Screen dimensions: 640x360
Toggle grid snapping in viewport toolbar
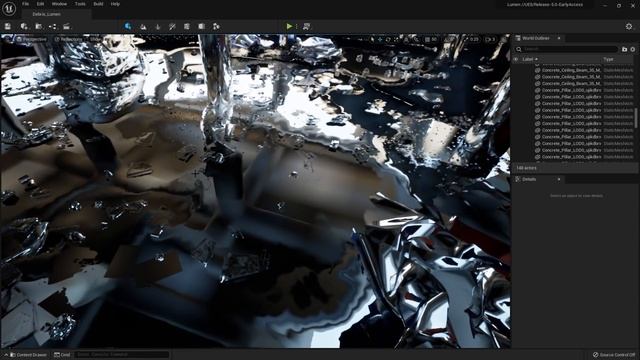427,40
